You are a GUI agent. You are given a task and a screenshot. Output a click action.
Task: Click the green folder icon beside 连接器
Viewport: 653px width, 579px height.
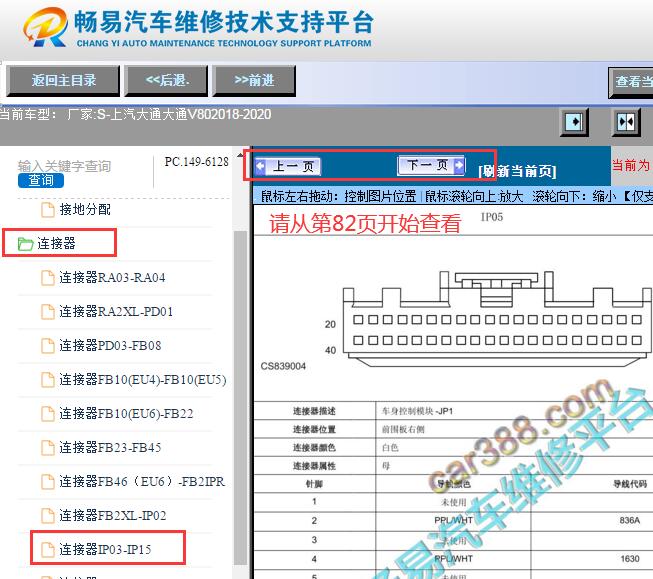[x=25, y=244]
